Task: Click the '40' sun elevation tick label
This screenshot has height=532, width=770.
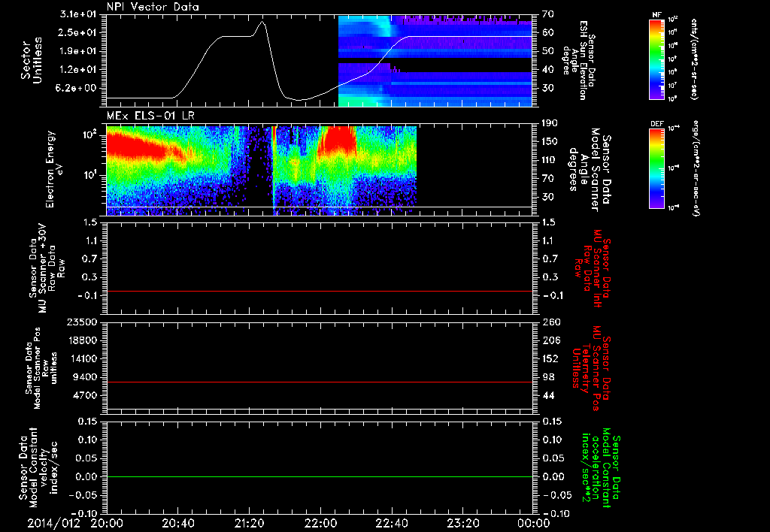Action: 547,70
